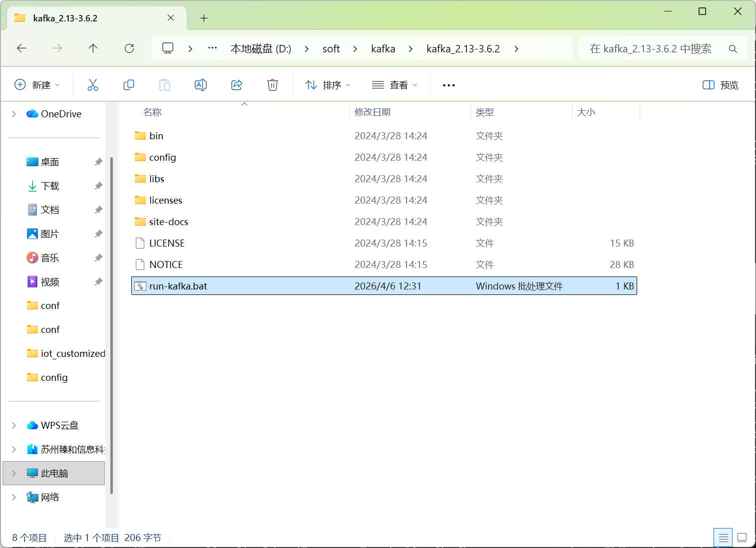The height and width of the screenshot is (548, 756).
Task: Go back to previous folder
Action: [x=21, y=48]
